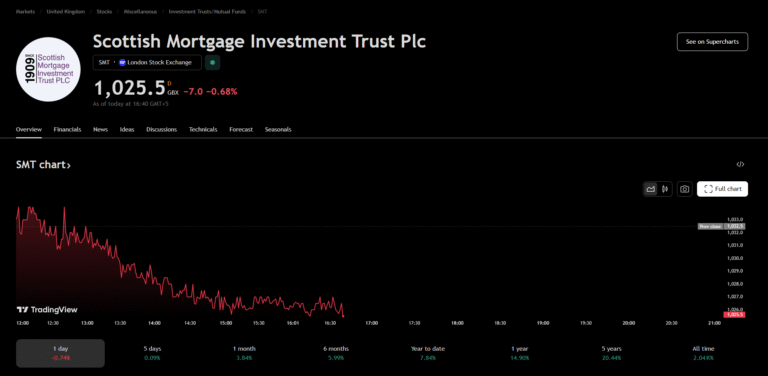The image size is (768, 376).
Task: Select the 5 days range
Action: (x=152, y=353)
